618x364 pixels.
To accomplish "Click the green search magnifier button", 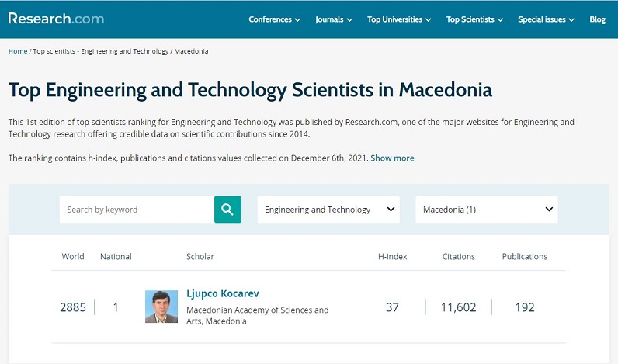I will 227,210.
